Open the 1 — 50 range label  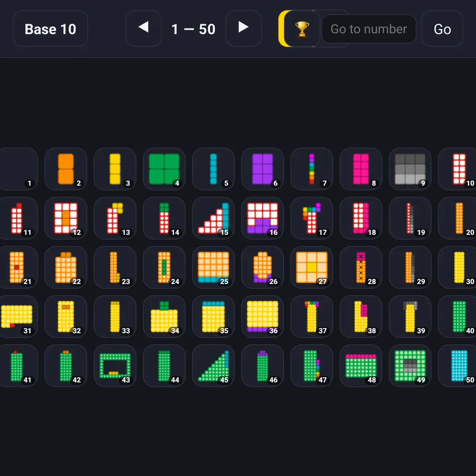click(x=193, y=29)
